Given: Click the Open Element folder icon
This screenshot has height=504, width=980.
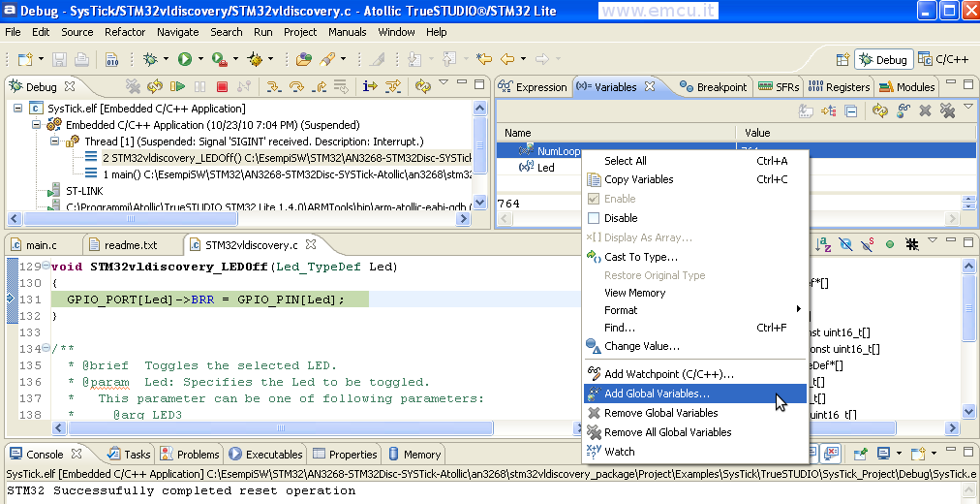Looking at the screenshot, I should tap(304, 59).
